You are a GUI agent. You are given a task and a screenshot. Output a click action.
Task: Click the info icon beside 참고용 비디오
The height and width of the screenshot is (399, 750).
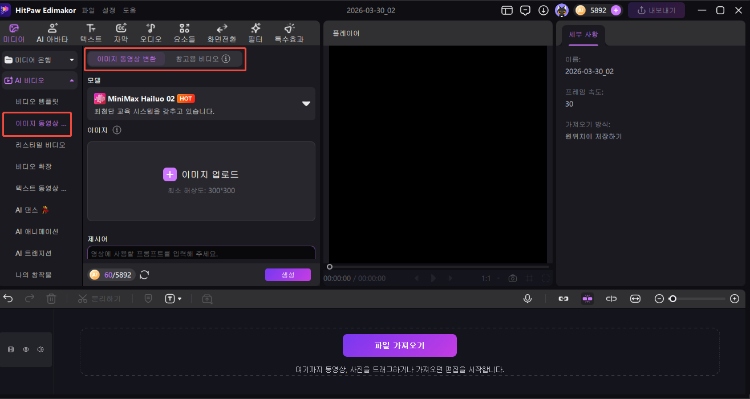coord(226,59)
